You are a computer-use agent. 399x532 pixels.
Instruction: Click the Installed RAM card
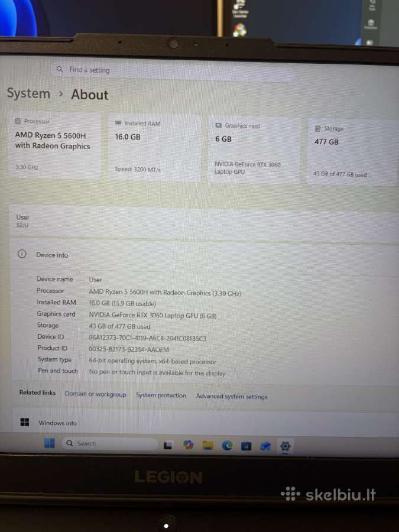[155, 148]
